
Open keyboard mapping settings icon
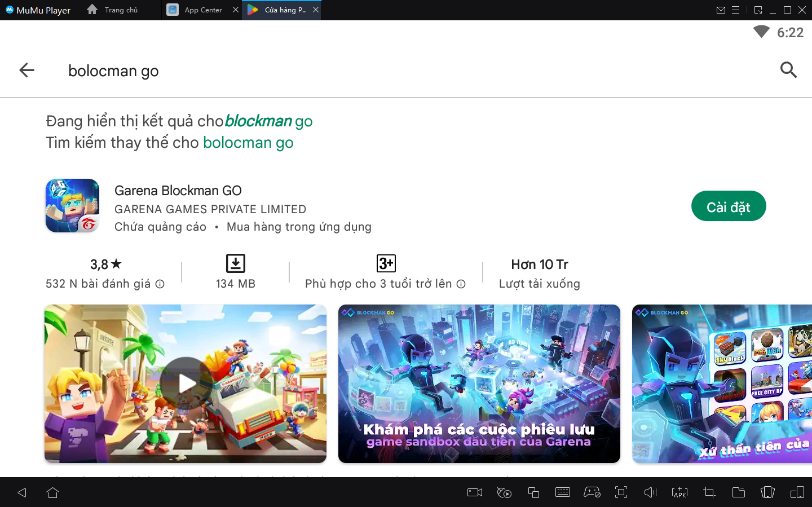pyautogui.click(x=562, y=492)
